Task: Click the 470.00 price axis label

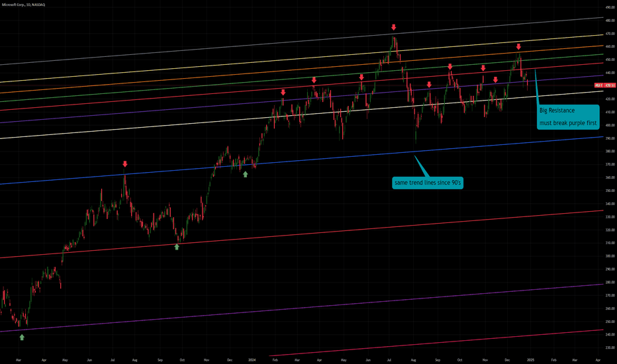Action: pyautogui.click(x=610, y=34)
